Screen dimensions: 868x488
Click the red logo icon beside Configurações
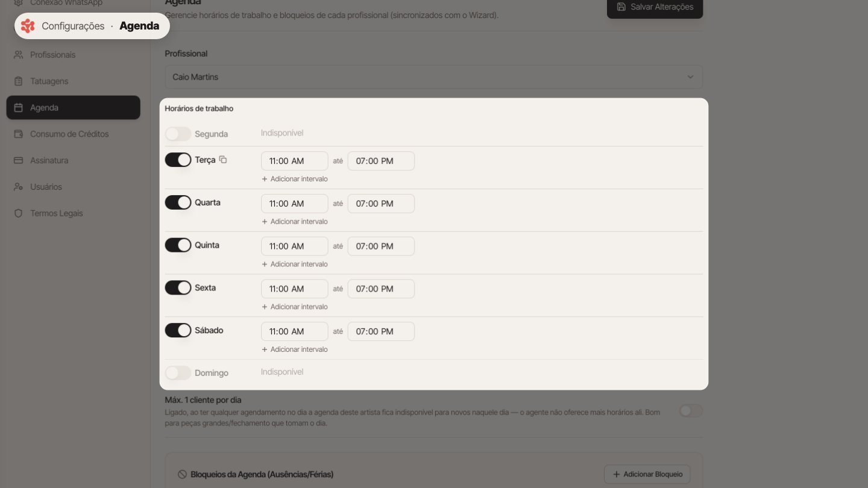[x=28, y=26]
